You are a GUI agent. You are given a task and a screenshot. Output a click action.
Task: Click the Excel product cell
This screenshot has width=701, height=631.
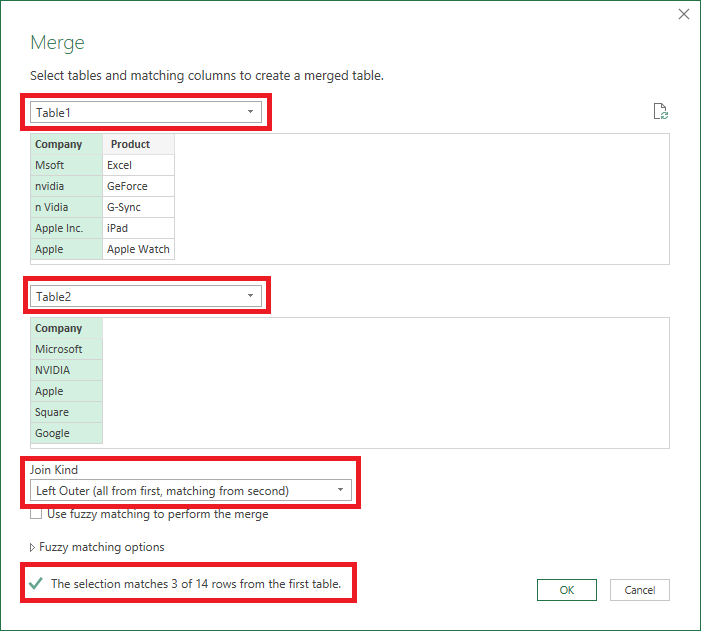click(139, 165)
